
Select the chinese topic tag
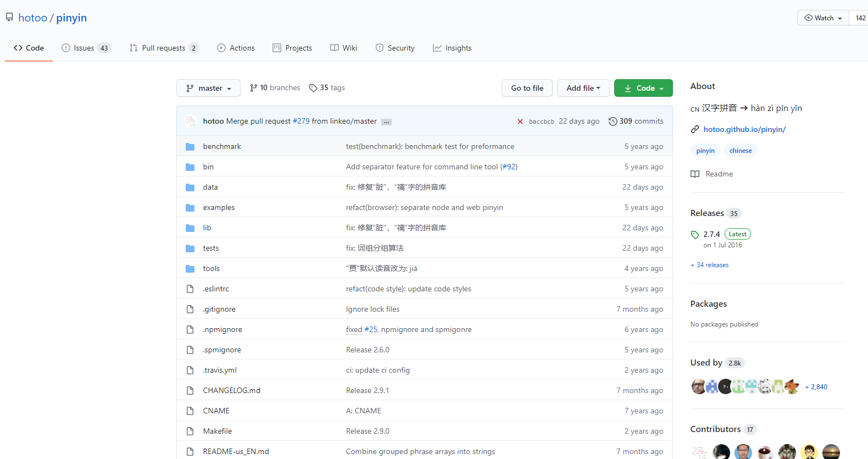coord(741,151)
